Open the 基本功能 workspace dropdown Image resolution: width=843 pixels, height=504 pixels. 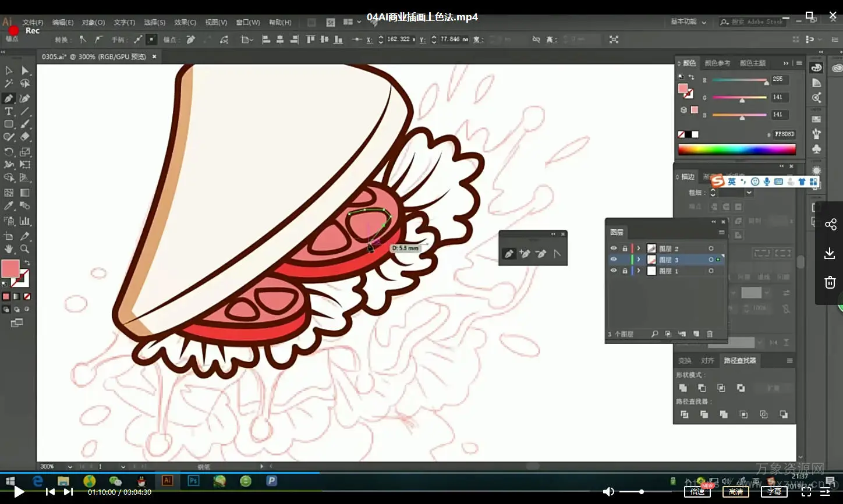pyautogui.click(x=688, y=22)
